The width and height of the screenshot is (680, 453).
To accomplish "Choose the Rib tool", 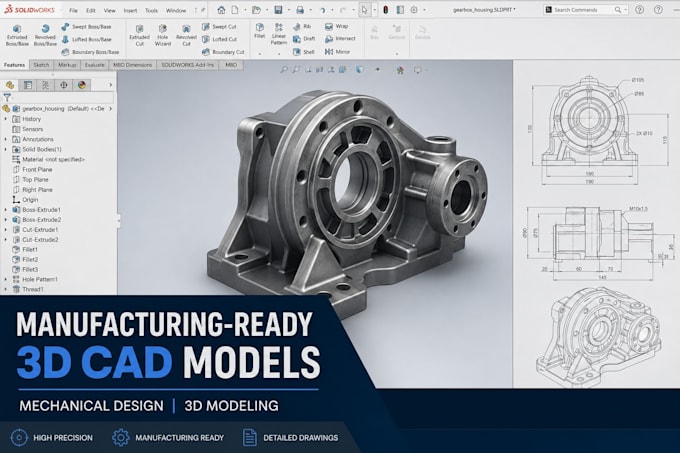I will 302,26.
